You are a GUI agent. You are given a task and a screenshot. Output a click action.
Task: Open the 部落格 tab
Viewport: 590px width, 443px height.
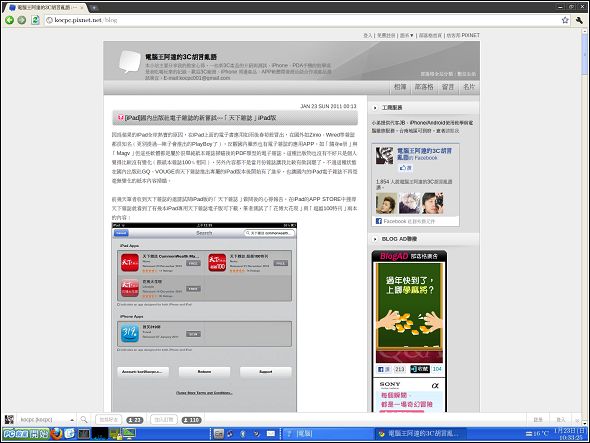(x=424, y=87)
